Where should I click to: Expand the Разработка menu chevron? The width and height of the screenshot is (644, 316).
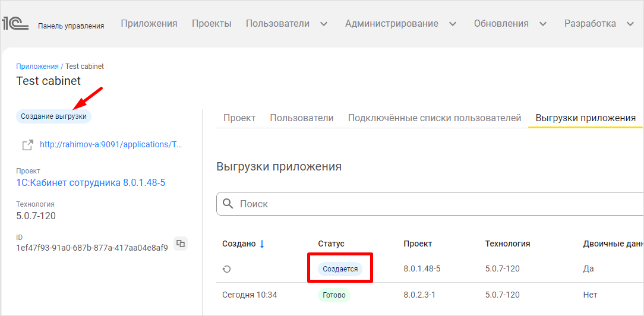tap(630, 24)
